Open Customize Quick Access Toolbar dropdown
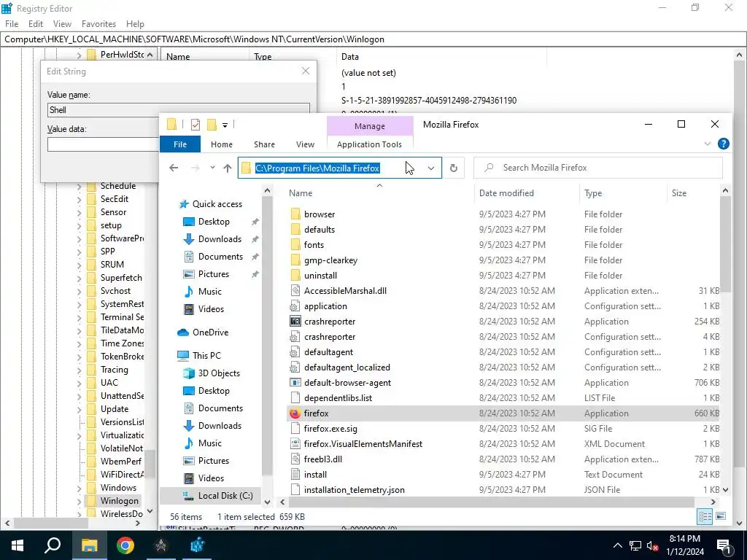This screenshot has width=747, height=560. pyautogui.click(x=225, y=125)
